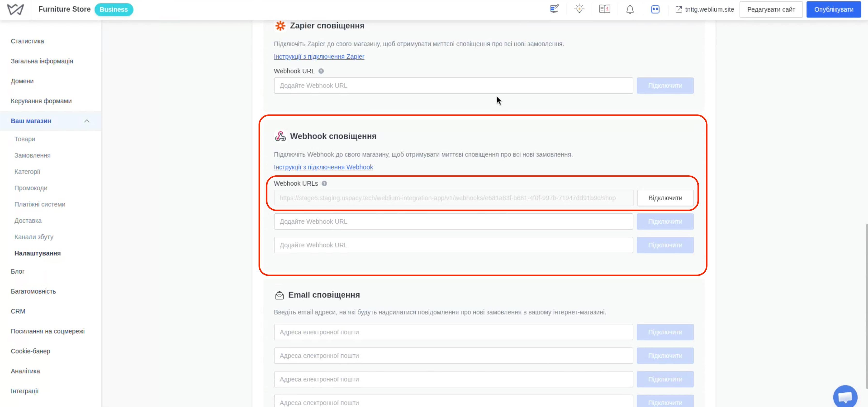Click the lightbulb ideas icon

(579, 9)
